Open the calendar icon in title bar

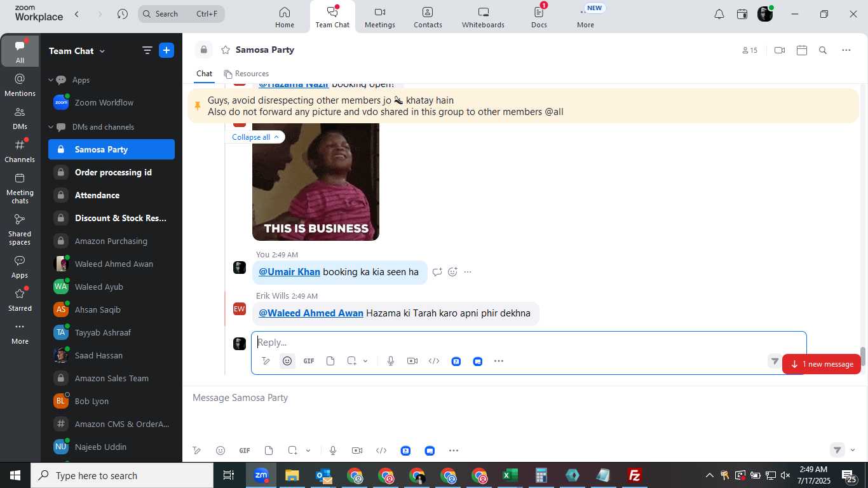(742, 14)
